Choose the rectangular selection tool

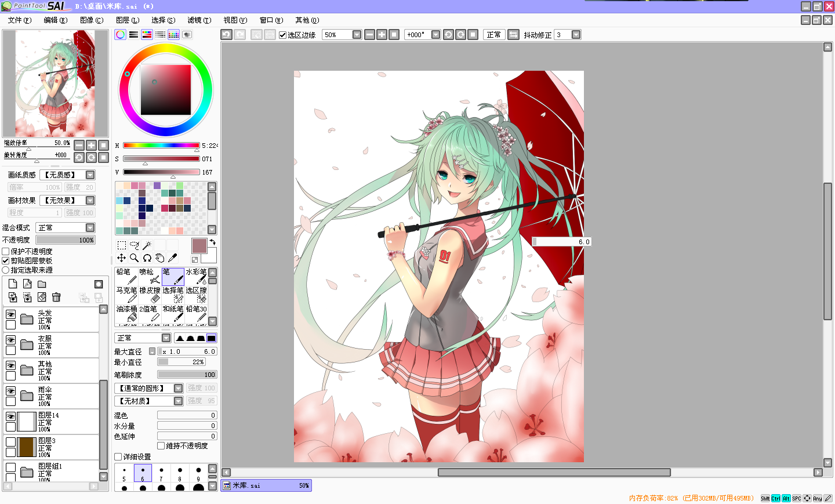[121, 245]
